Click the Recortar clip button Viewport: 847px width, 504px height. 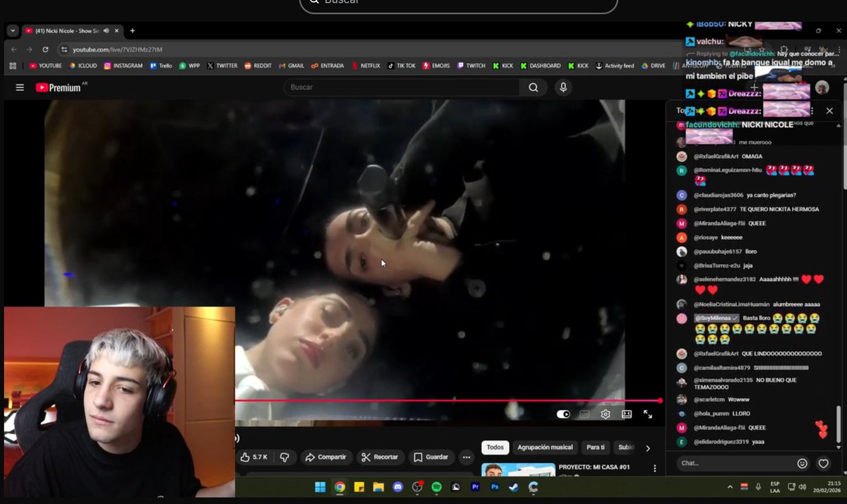coord(380,457)
